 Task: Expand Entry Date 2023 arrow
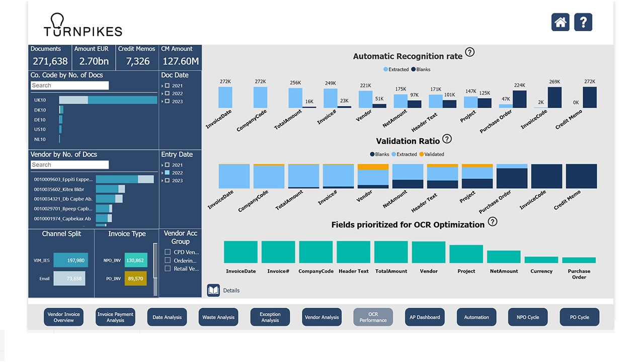click(x=162, y=180)
